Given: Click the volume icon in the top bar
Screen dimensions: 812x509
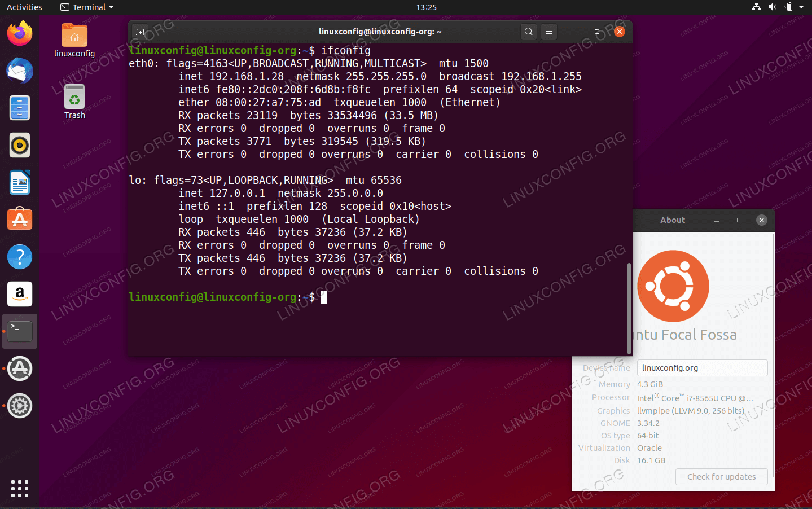Looking at the screenshot, I should (772, 7).
